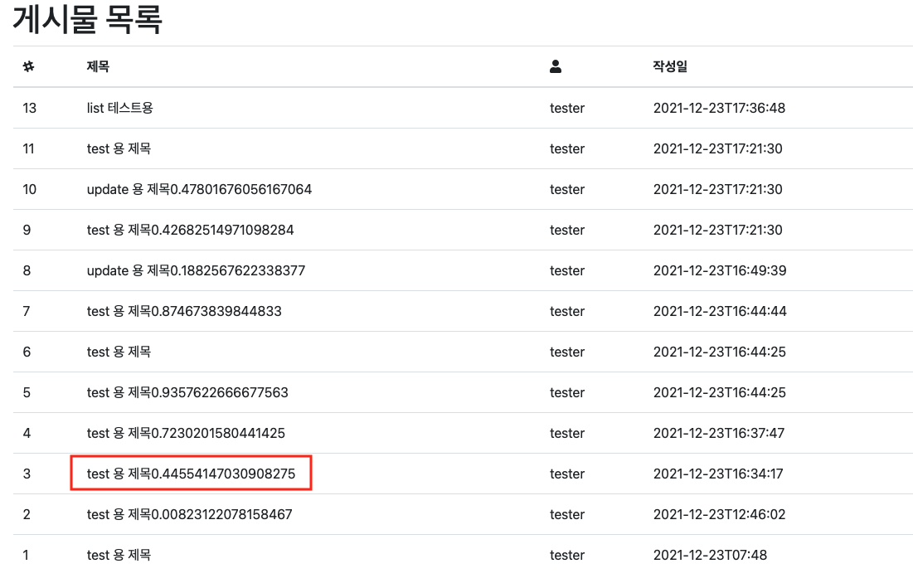913x588 pixels.
Task: Click date 2021-12-23T17:36:48
Action: coord(719,108)
